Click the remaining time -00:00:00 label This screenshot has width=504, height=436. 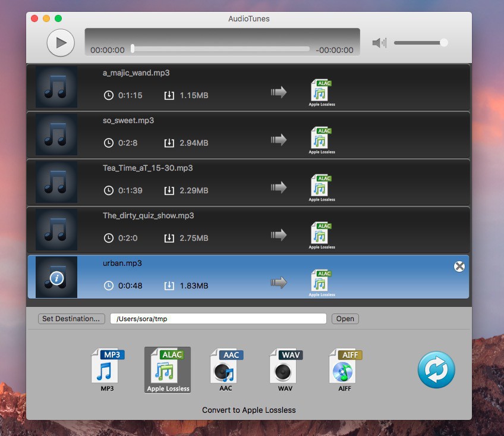[334, 50]
